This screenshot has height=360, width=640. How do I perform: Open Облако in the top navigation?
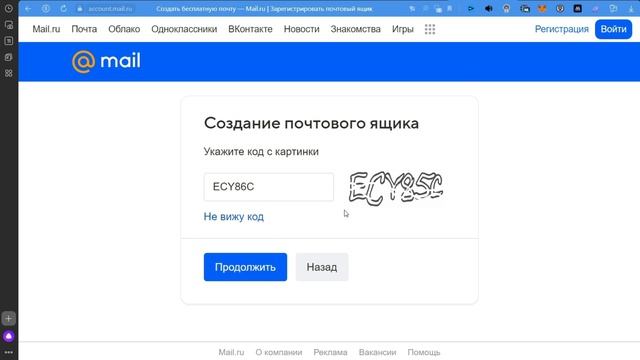point(124,29)
